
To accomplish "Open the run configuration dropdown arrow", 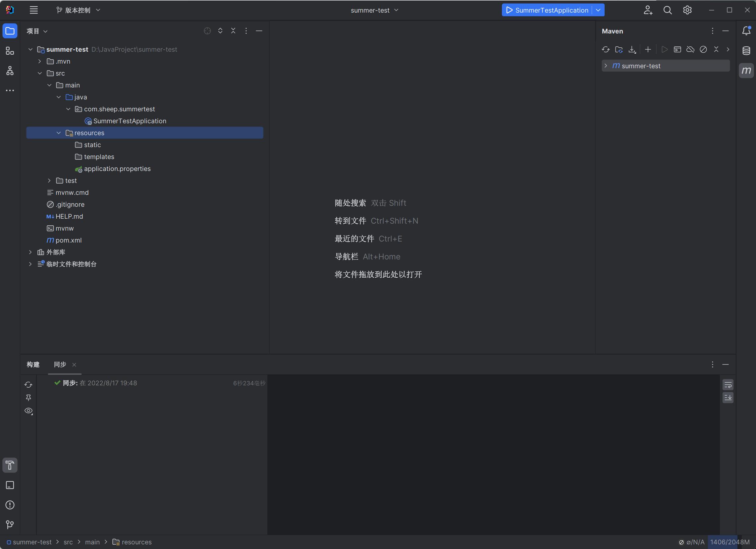I will point(598,10).
